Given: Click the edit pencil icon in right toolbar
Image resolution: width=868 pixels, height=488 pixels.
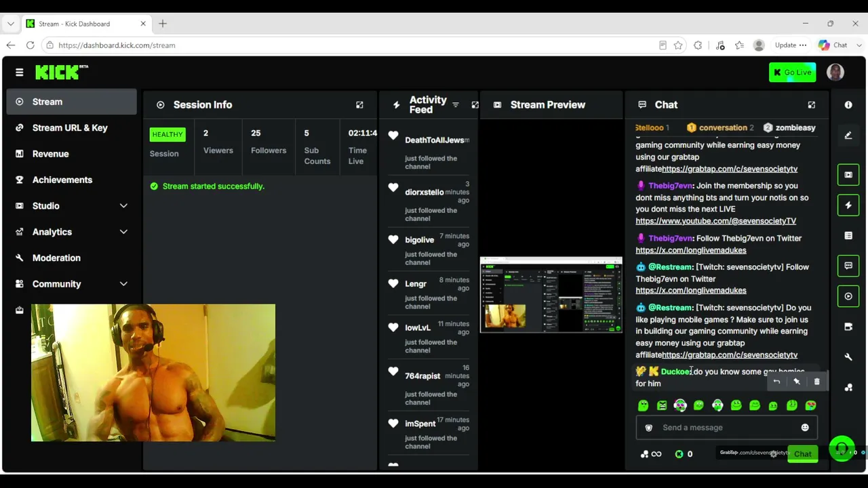Looking at the screenshot, I should (848, 136).
